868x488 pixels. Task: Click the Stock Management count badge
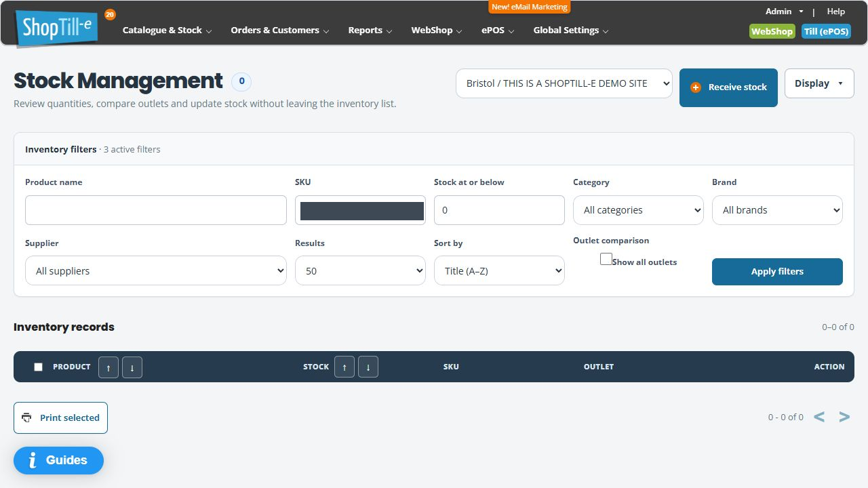[241, 82]
